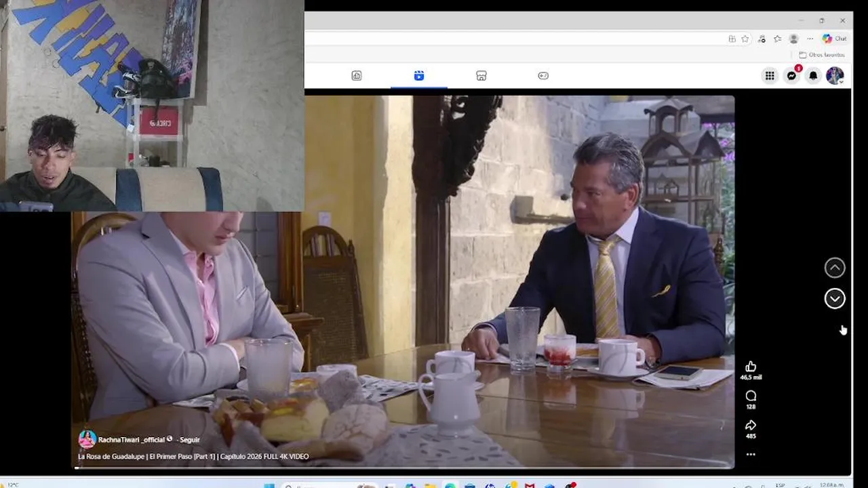Like the reel with thumbs-up icon
Image resolution: width=868 pixels, height=488 pixels.
pyautogui.click(x=751, y=367)
